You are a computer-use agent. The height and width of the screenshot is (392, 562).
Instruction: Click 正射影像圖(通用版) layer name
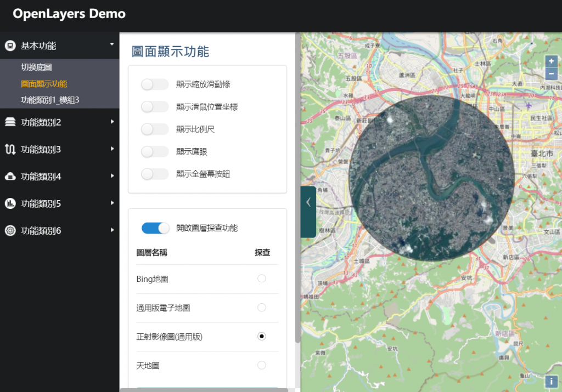click(169, 337)
